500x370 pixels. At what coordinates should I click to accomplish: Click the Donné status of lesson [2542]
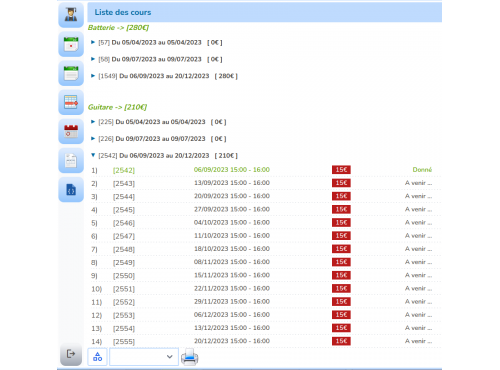(422, 170)
